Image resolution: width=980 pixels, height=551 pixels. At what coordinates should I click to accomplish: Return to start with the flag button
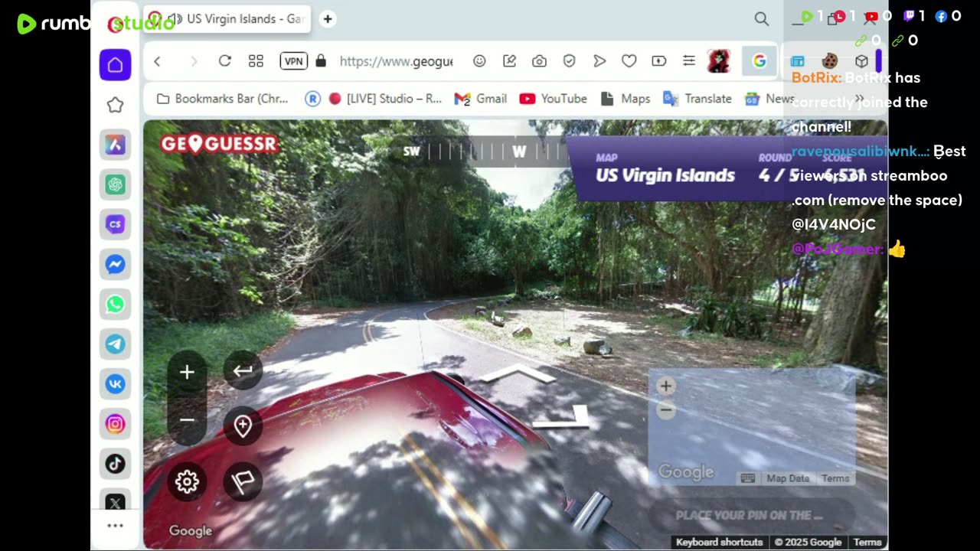coord(243,481)
